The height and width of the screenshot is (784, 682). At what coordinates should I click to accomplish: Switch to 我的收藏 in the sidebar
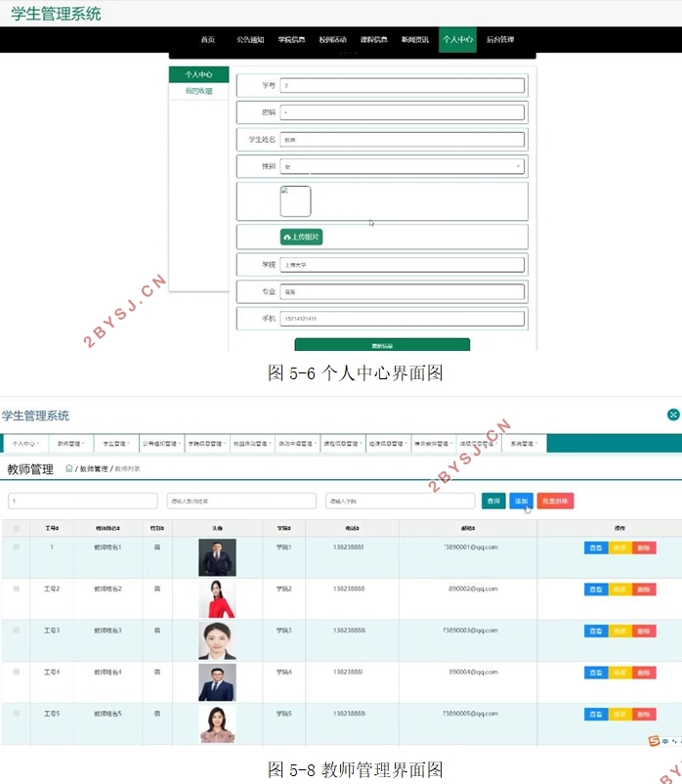click(x=198, y=91)
